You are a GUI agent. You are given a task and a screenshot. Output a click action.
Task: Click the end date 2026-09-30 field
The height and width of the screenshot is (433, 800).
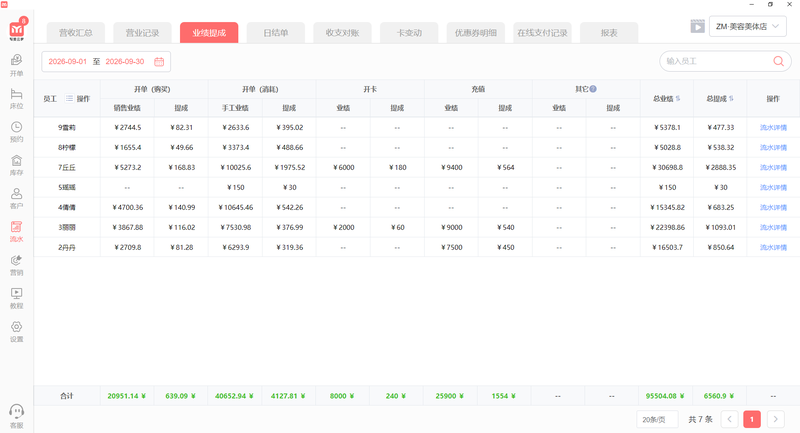point(124,62)
